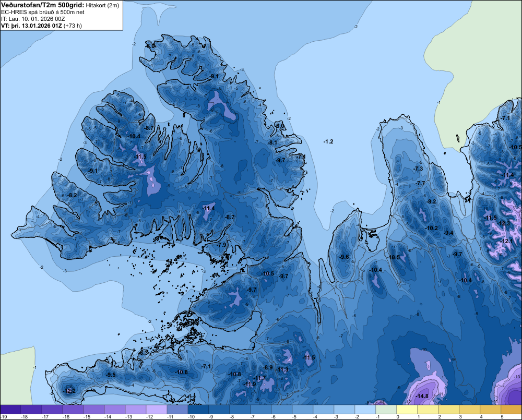Pick the darkest purple legend swatch above -19
The height and width of the screenshot is (420, 522).
(10, 410)
